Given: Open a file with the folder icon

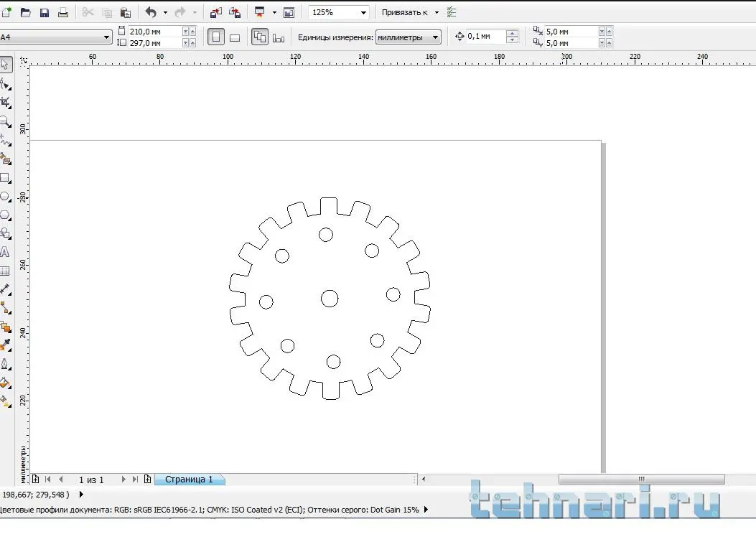Looking at the screenshot, I should pyautogui.click(x=26, y=12).
